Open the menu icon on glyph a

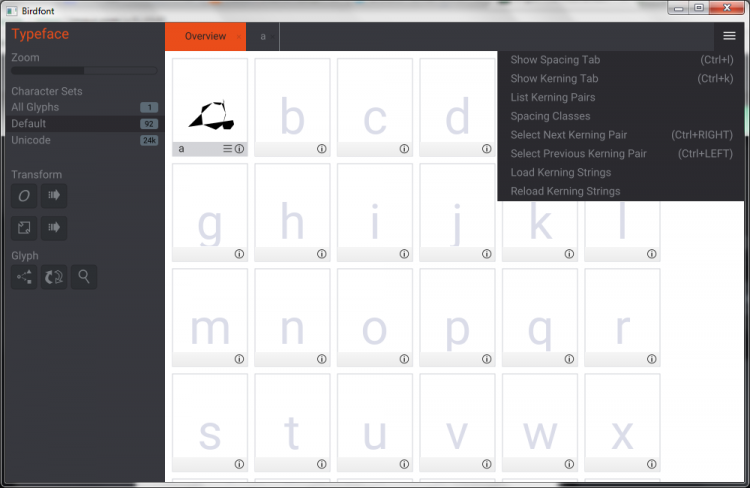[x=228, y=149]
